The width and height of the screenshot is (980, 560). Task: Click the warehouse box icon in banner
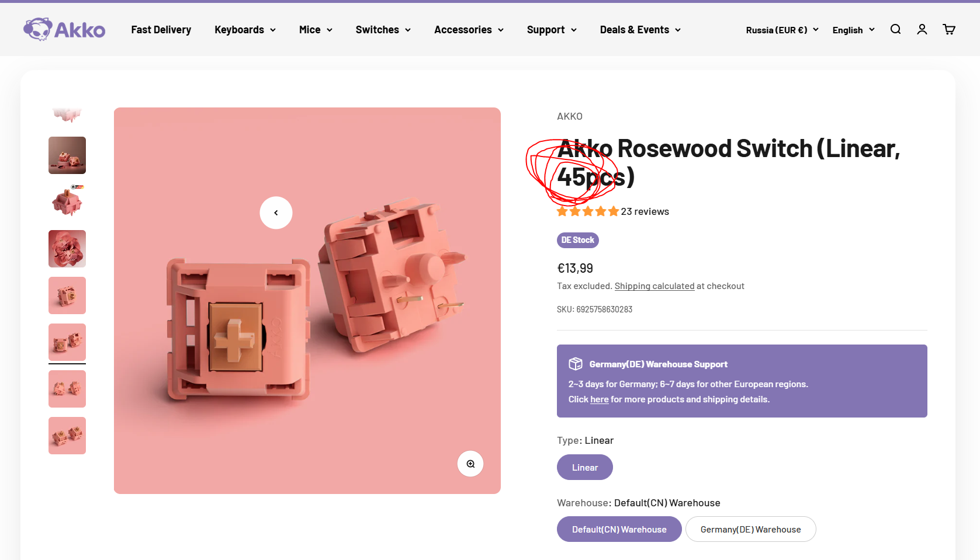[x=576, y=364]
